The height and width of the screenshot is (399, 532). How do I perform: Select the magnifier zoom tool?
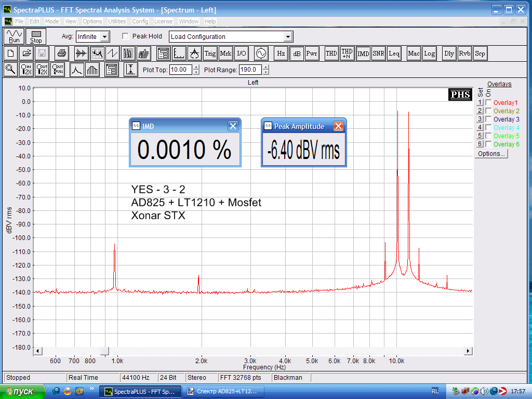(10, 70)
